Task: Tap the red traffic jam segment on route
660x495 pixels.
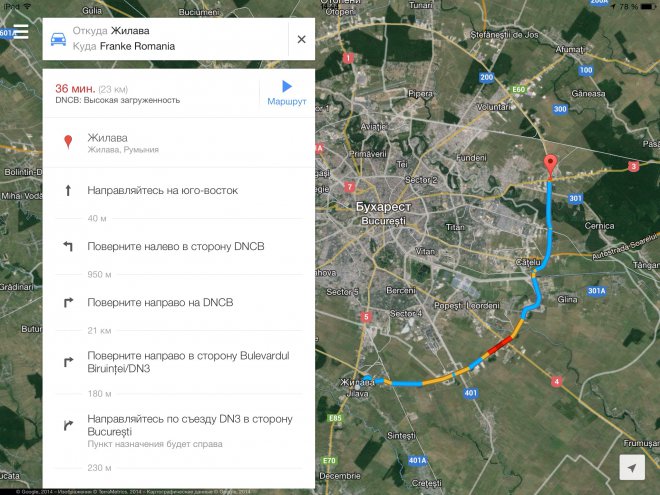Action: coord(500,345)
